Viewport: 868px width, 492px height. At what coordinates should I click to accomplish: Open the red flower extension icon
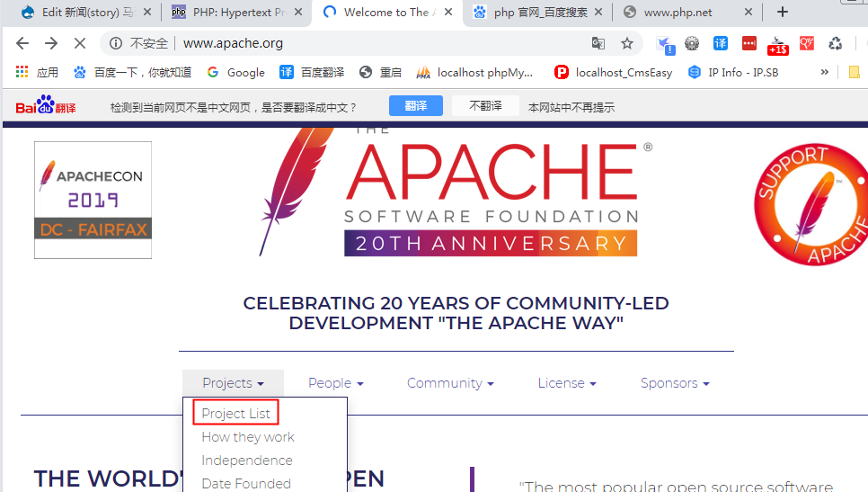pyautogui.click(x=807, y=43)
